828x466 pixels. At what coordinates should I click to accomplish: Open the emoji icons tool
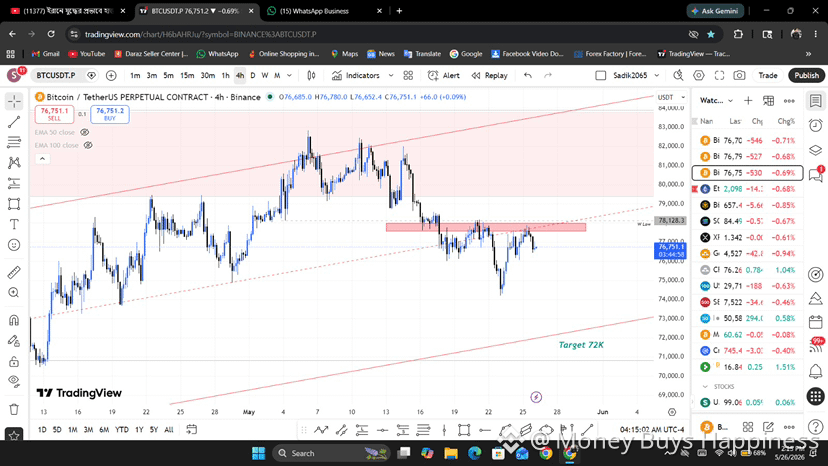14,245
